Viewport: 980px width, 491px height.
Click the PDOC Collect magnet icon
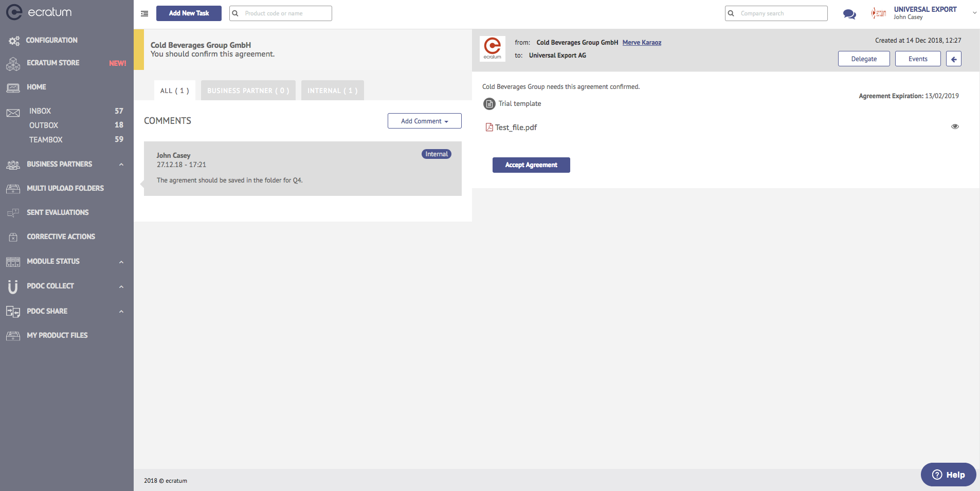click(x=13, y=286)
